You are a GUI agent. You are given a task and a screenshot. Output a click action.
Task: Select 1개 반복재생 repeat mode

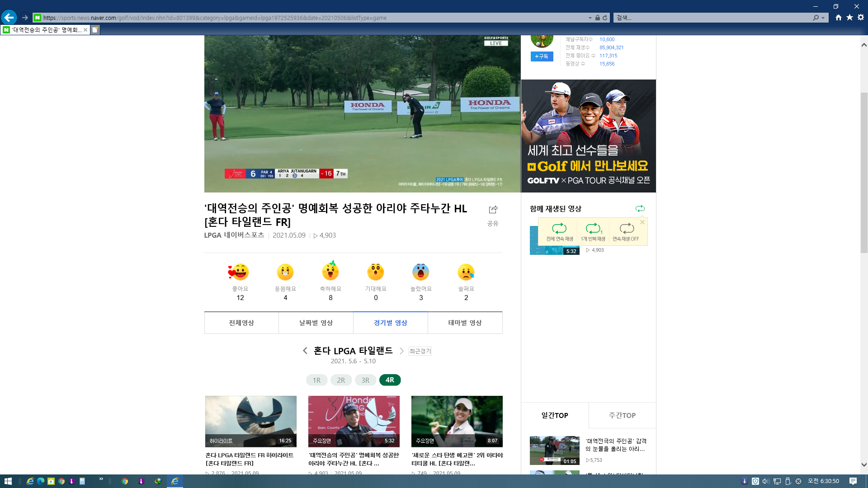point(593,232)
